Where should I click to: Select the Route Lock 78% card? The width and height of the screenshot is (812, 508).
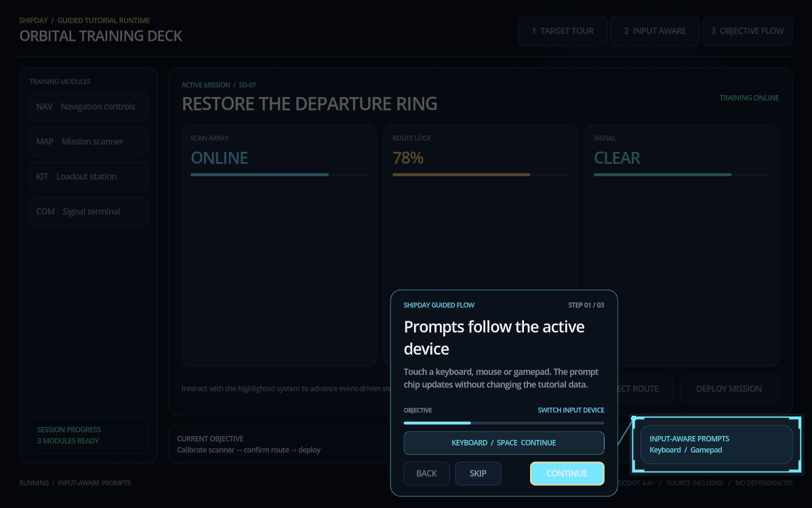pyautogui.click(x=481, y=208)
